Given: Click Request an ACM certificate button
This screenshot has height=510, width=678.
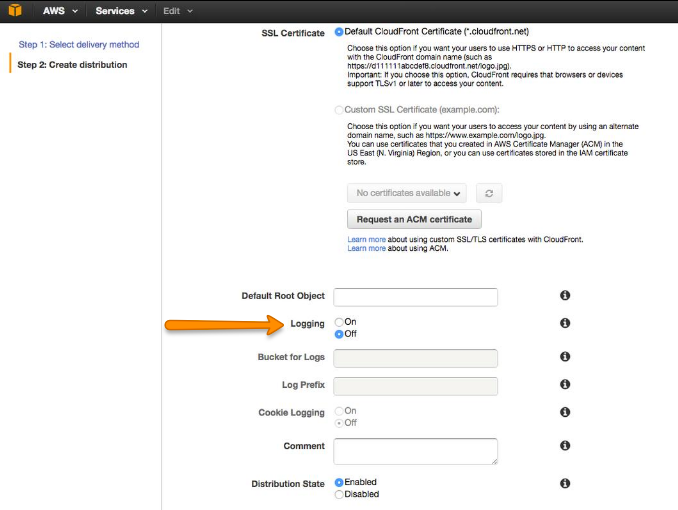Looking at the screenshot, I should (x=414, y=219).
